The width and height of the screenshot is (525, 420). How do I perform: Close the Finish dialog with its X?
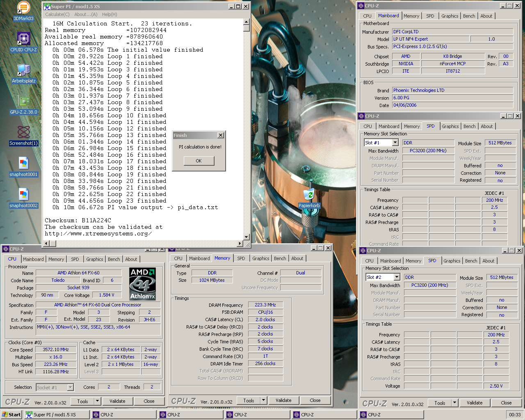pyautogui.click(x=220, y=135)
